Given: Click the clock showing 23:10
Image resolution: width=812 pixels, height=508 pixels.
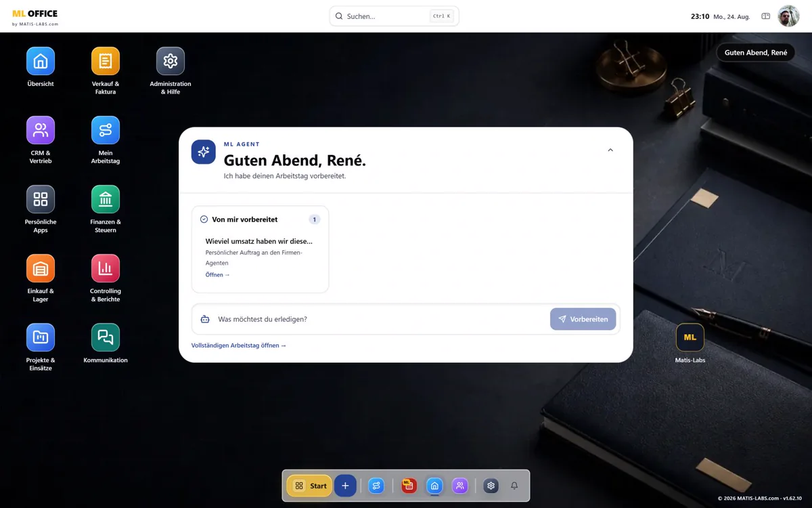Looking at the screenshot, I should tap(700, 16).
